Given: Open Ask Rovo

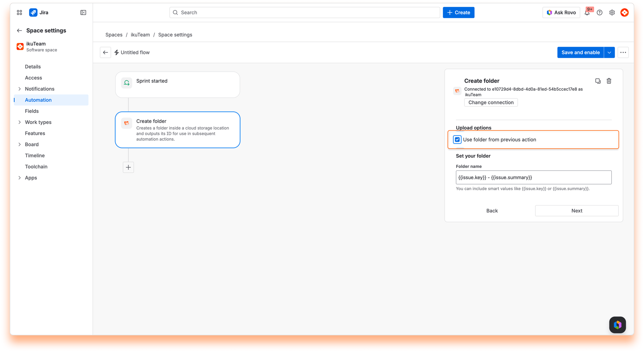Looking at the screenshot, I should click(561, 12).
